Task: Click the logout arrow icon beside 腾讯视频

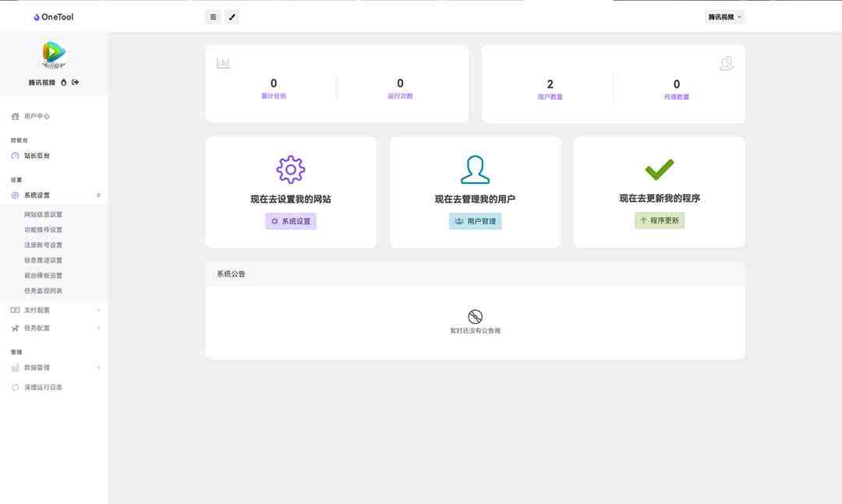Action: (76, 82)
